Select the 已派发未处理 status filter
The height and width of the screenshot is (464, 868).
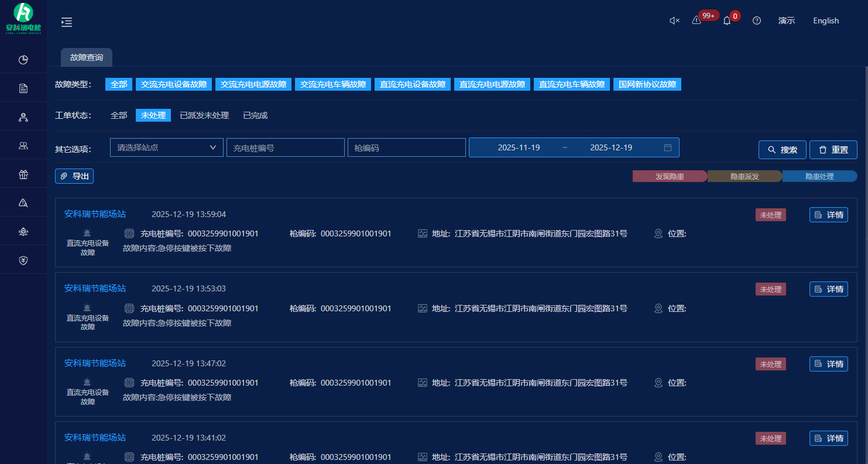click(204, 116)
